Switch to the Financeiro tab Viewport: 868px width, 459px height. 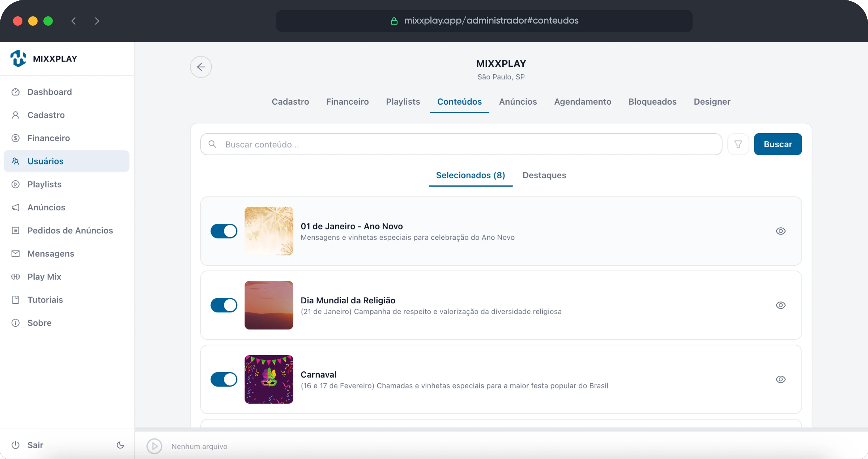(348, 102)
